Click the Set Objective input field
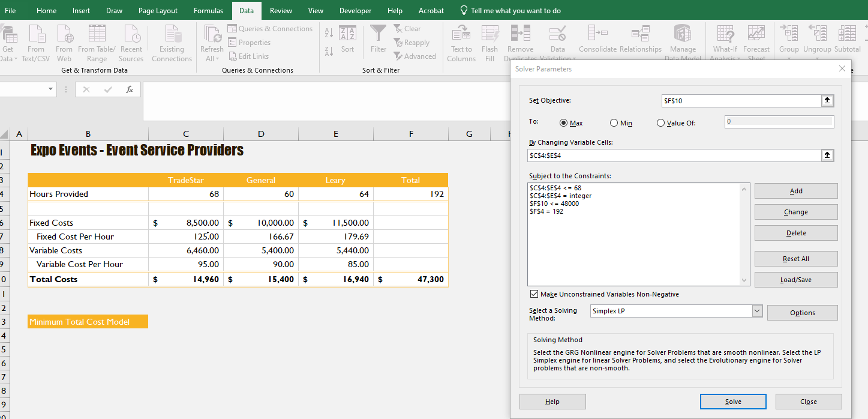The image size is (868, 419). tap(740, 101)
